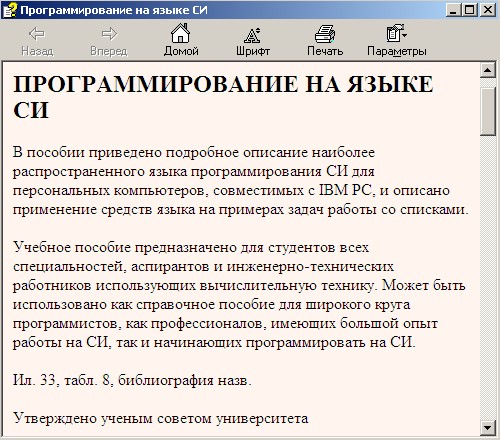
Task: Go to the Домой home page icon
Action: 181,33
